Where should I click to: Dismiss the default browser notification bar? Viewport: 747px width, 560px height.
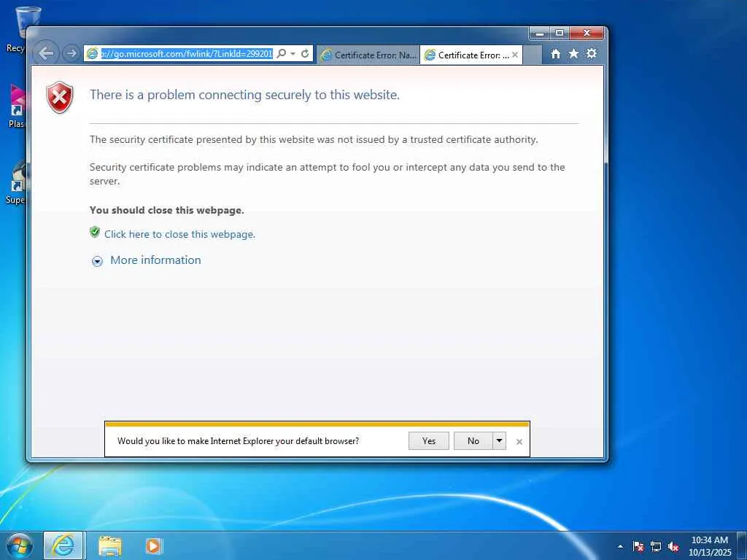[x=519, y=442]
